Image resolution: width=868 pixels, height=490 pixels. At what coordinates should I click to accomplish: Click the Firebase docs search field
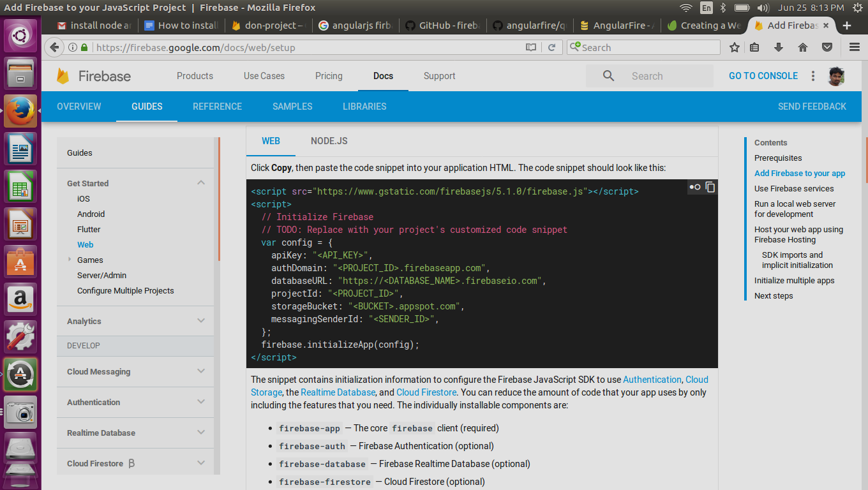650,76
